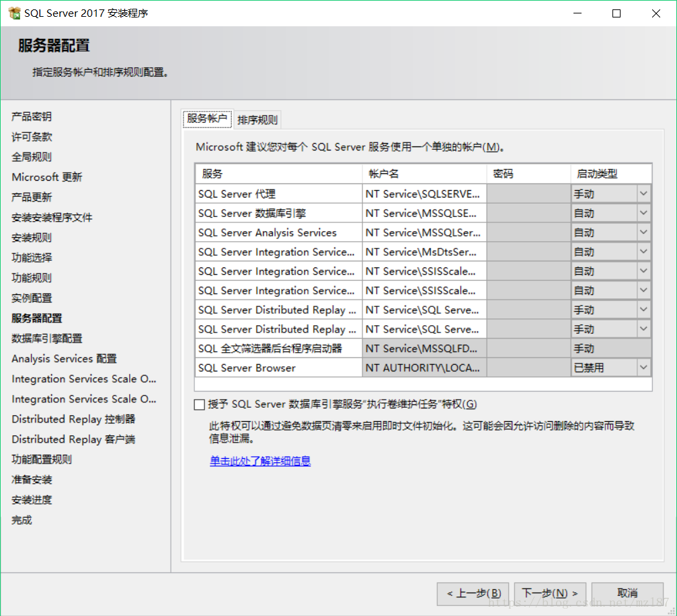Select the 功能配置规则 step in sidebar
The image size is (677, 616).
(x=42, y=459)
